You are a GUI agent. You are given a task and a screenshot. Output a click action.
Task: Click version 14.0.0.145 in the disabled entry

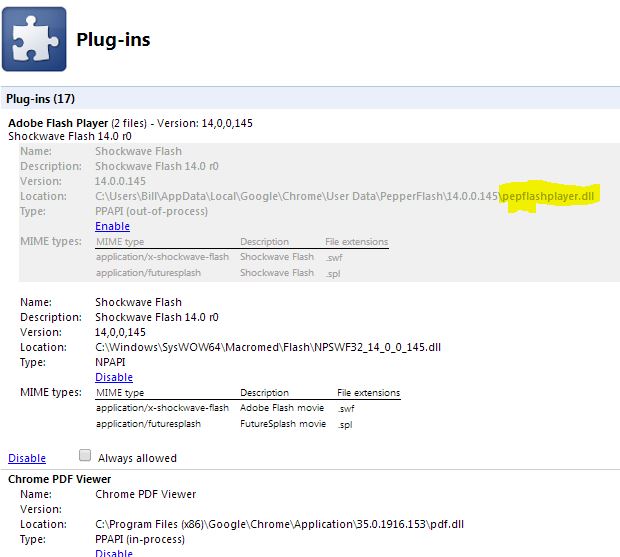[x=120, y=181]
